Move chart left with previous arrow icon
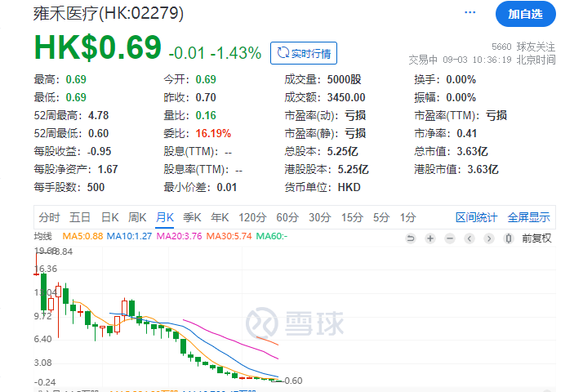The height and width of the screenshot is (392, 583). click(470, 238)
